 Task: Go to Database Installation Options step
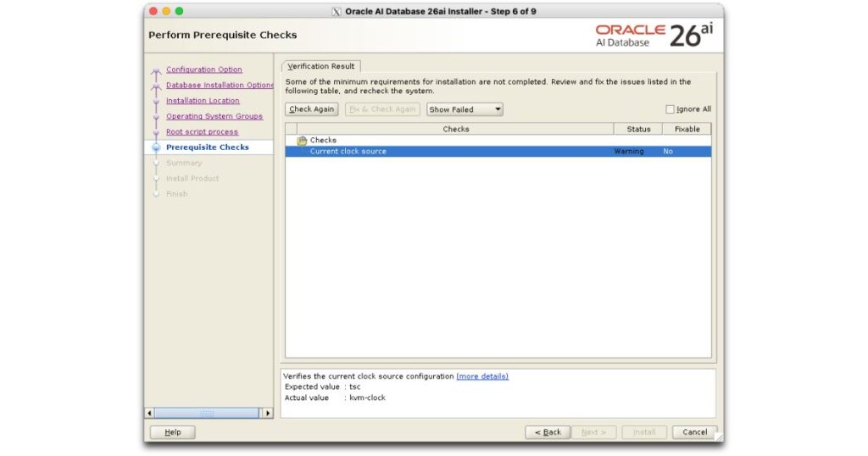point(220,85)
